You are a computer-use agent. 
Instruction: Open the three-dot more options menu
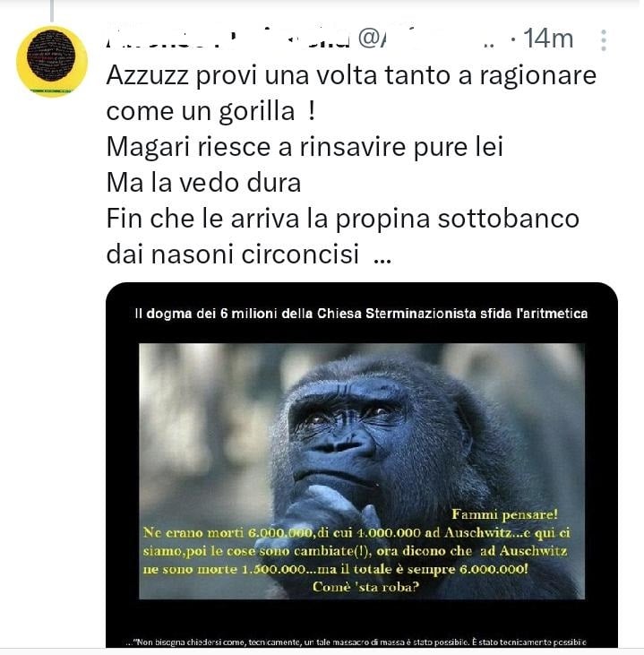[x=604, y=40]
